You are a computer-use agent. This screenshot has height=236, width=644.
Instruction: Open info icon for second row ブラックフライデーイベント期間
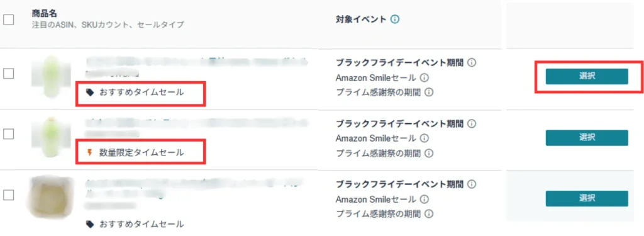[x=472, y=123]
